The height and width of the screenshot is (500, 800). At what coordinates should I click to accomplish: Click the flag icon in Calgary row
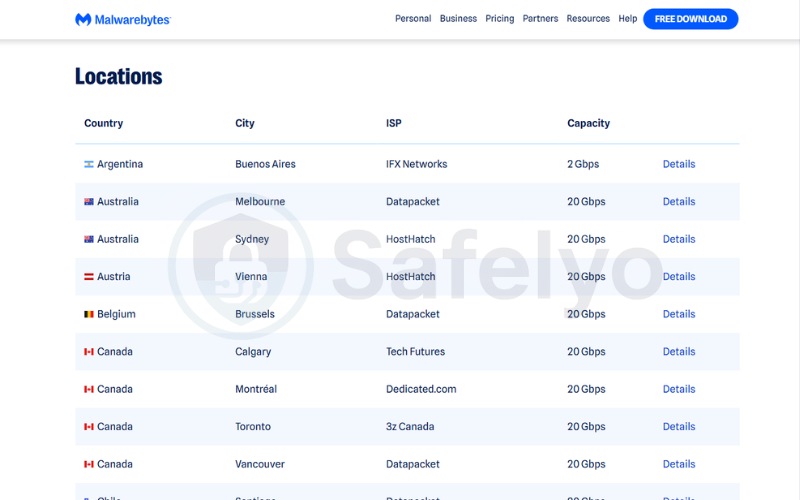(89, 352)
